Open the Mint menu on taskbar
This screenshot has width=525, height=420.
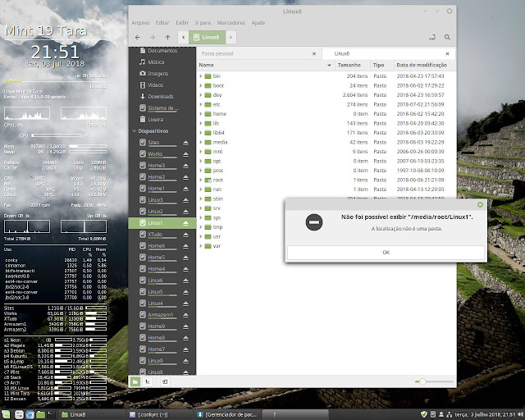tap(7, 414)
